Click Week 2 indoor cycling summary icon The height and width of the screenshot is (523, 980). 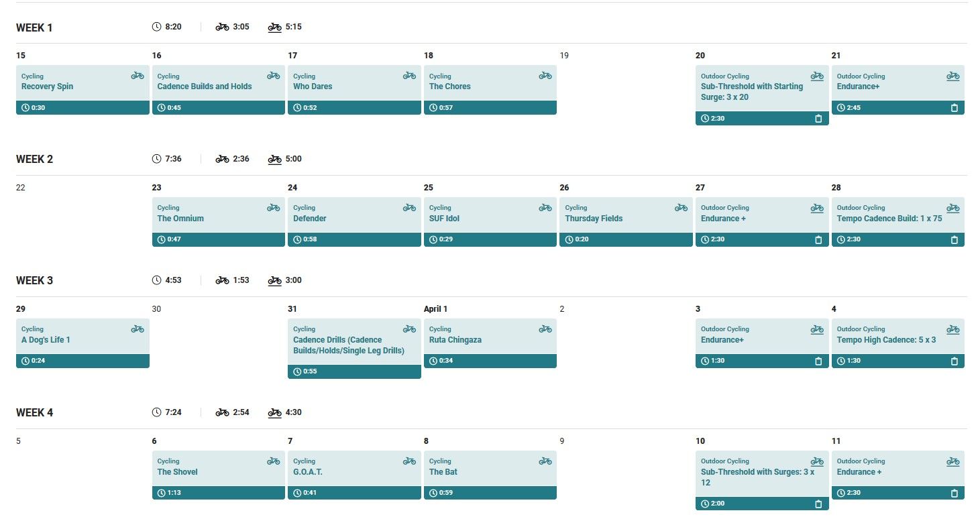point(222,159)
